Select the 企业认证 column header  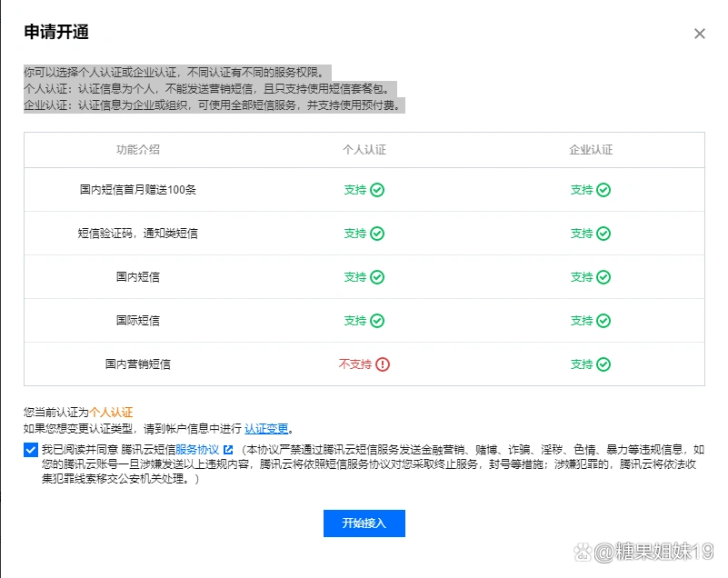[592, 150]
